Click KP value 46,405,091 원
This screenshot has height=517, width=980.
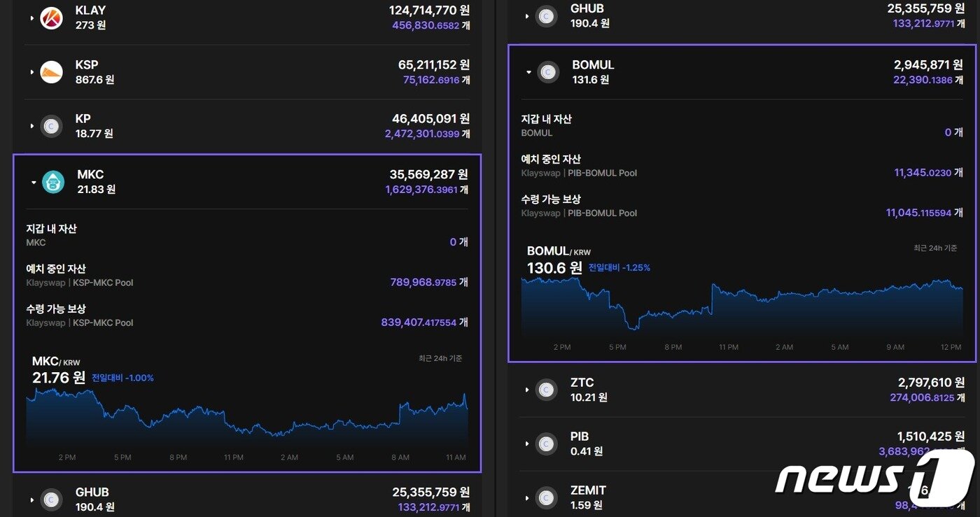tap(430, 119)
